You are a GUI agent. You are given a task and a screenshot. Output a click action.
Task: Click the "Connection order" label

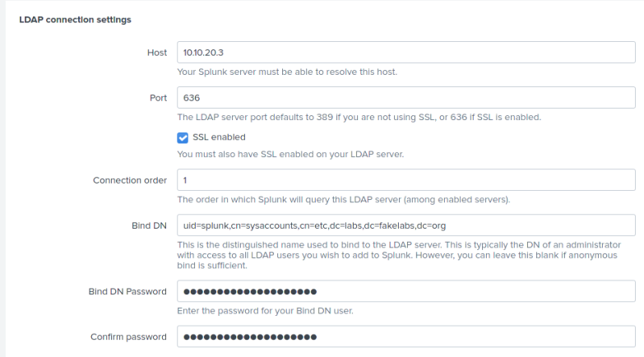click(130, 180)
